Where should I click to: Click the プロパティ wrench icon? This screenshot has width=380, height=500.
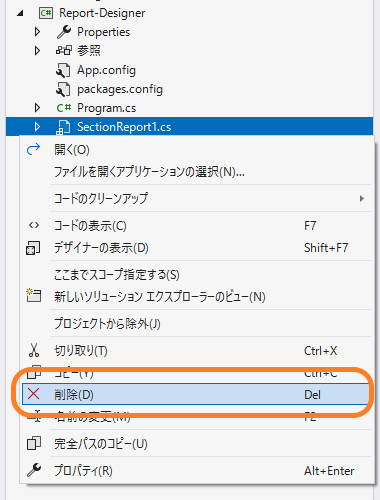[34, 470]
